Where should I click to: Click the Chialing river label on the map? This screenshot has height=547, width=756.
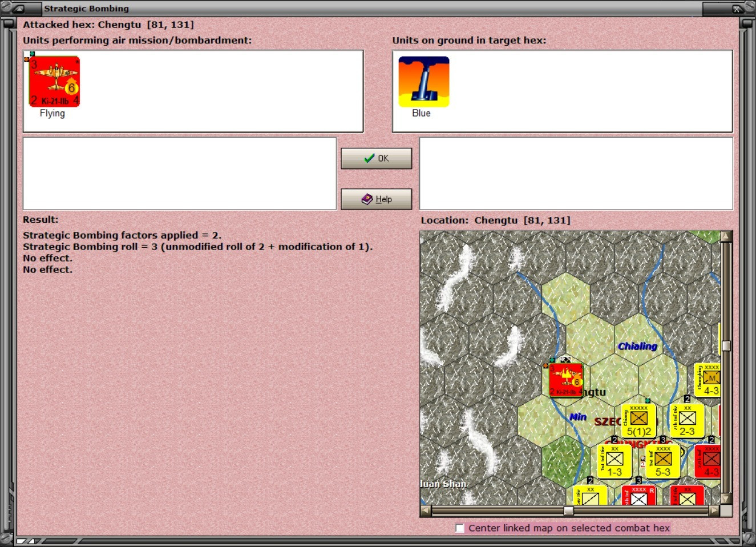637,346
